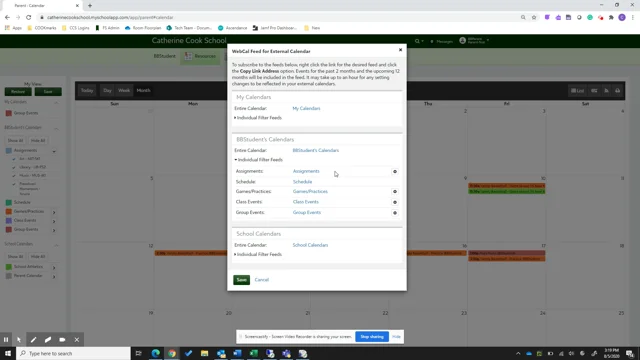
Task: Click the Windows Start button
Action: tap(8, 353)
